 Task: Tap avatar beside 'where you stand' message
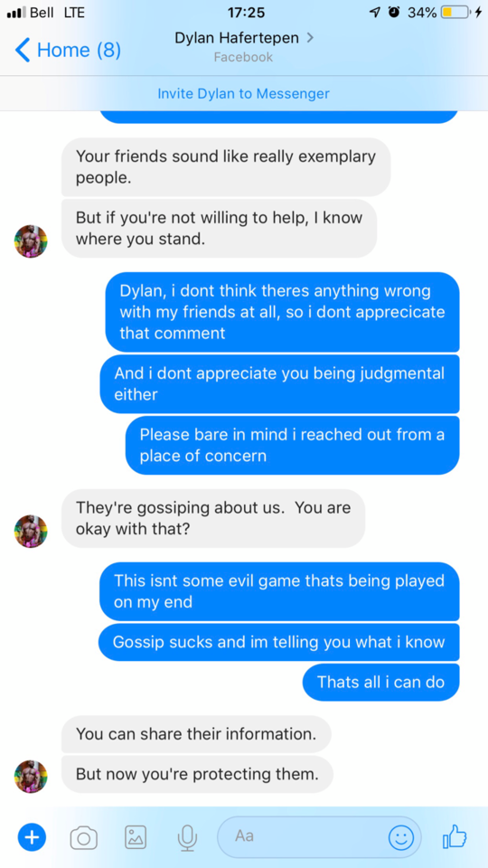point(31,241)
